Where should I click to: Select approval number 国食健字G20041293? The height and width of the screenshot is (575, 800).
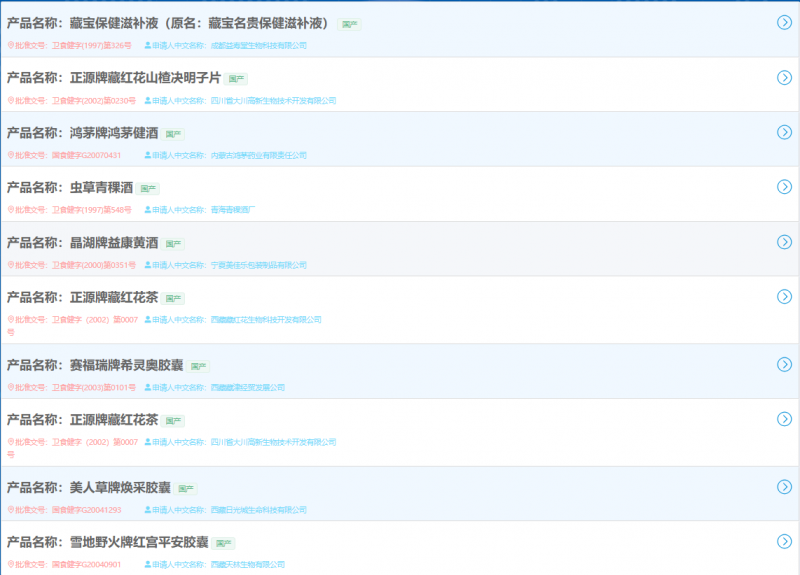tap(86, 510)
